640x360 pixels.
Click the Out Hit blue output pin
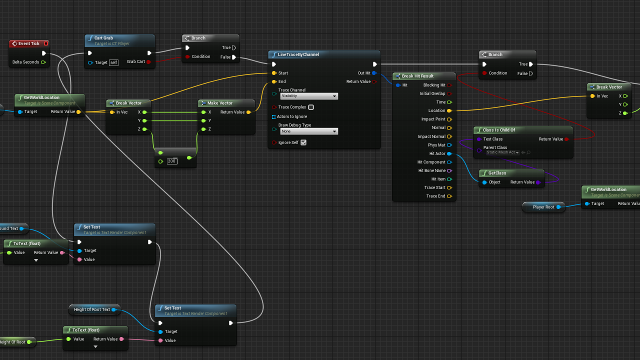[x=374, y=73]
